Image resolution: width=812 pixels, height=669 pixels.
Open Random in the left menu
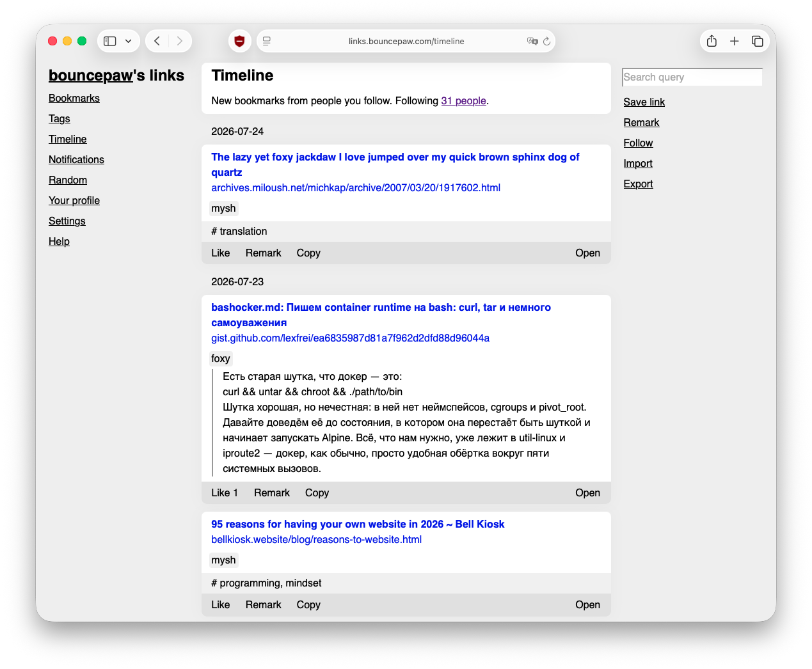click(x=68, y=180)
